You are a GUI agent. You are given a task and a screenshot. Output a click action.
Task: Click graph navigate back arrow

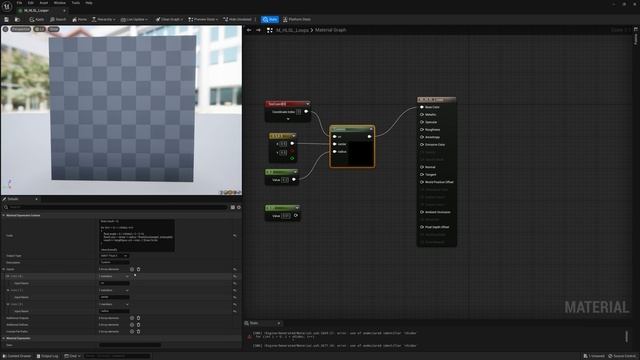pyautogui.click(x=249, y=30)
